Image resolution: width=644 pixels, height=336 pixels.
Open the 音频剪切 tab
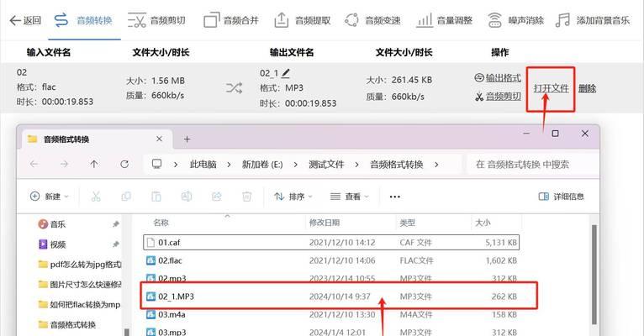click(x=156, y=20)
